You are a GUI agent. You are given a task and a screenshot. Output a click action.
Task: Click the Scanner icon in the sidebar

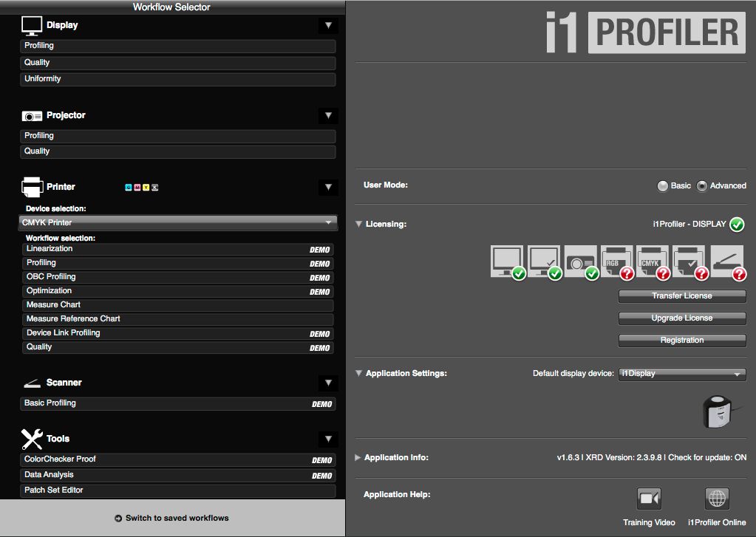(x=31, y=383)
